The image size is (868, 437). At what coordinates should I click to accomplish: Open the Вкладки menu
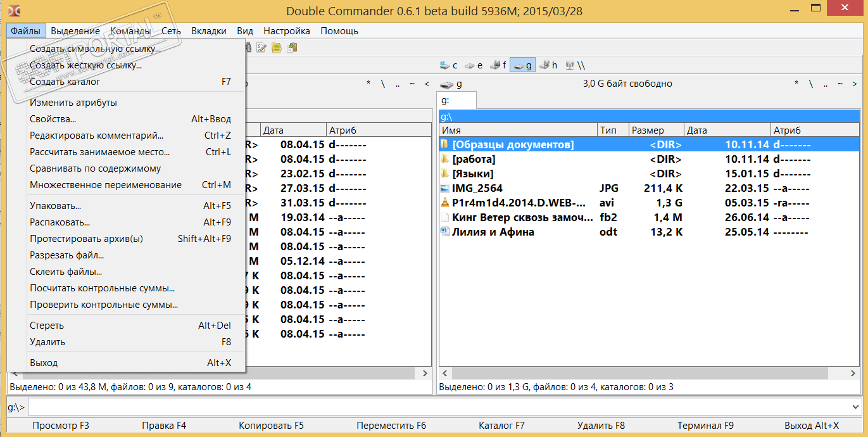pyautogui.click(x=209, y=30)
